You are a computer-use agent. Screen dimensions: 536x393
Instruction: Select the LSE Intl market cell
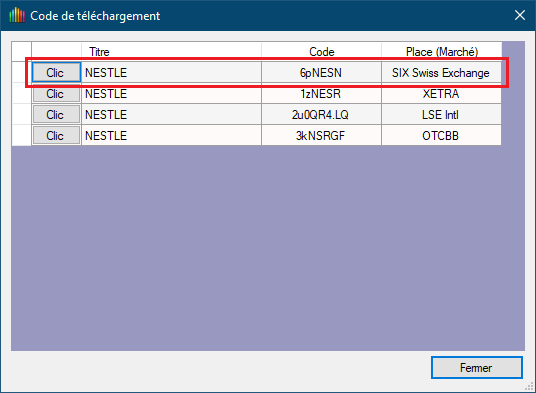point(441,114)
